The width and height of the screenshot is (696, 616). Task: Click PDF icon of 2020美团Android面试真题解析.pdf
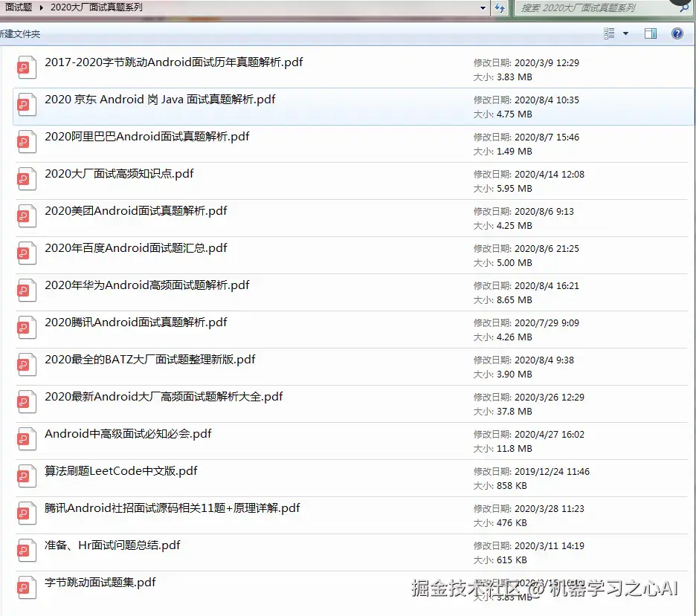pos(26,216)
